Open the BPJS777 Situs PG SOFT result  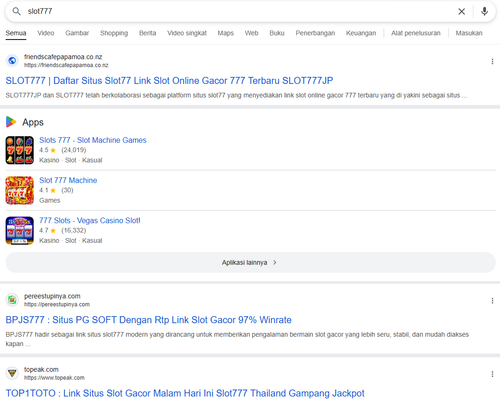(x=149, y=320)
